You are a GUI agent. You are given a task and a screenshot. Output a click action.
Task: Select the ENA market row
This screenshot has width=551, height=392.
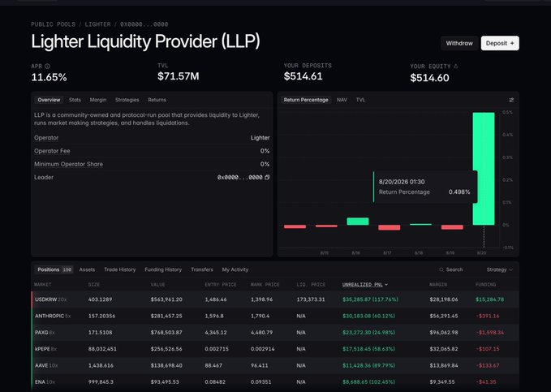(x=275, y=382)
